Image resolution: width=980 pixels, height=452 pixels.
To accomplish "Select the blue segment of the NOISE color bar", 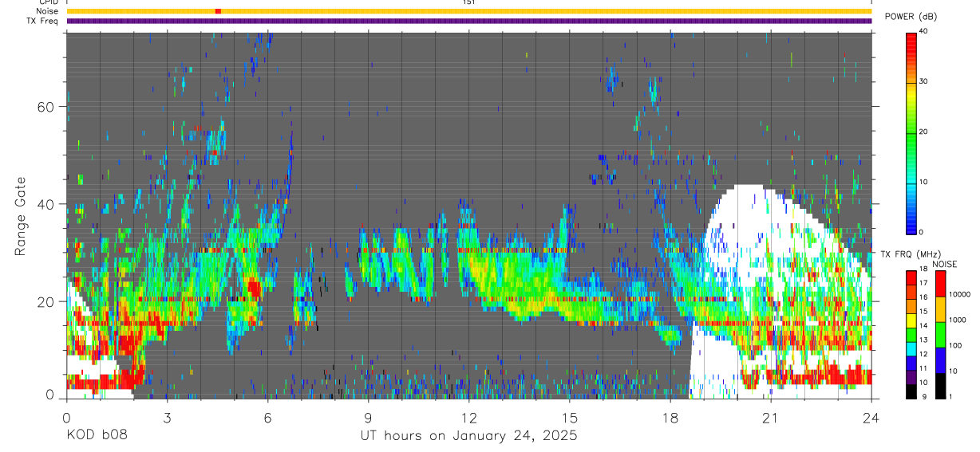I will [x=942, y=360].
